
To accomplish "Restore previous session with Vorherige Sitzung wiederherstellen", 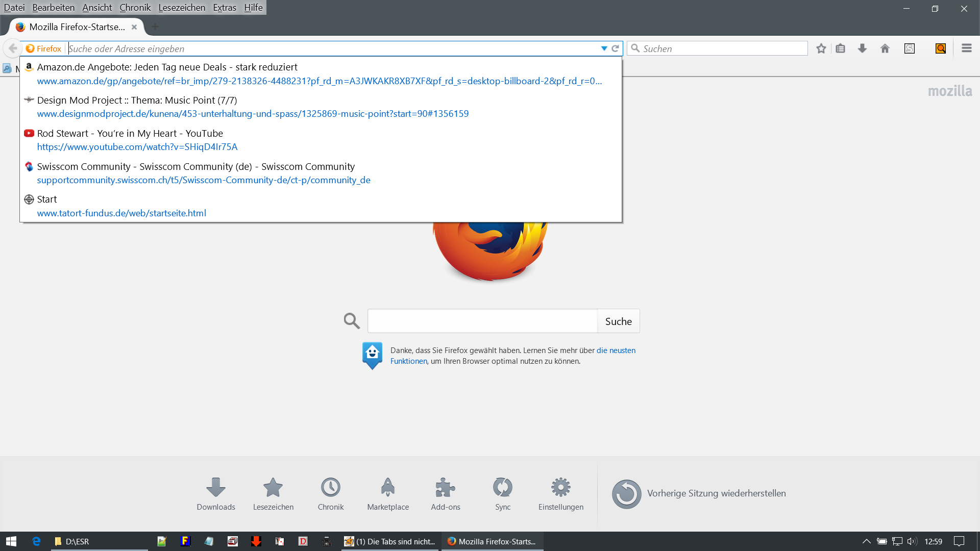I will click(716, 493).
